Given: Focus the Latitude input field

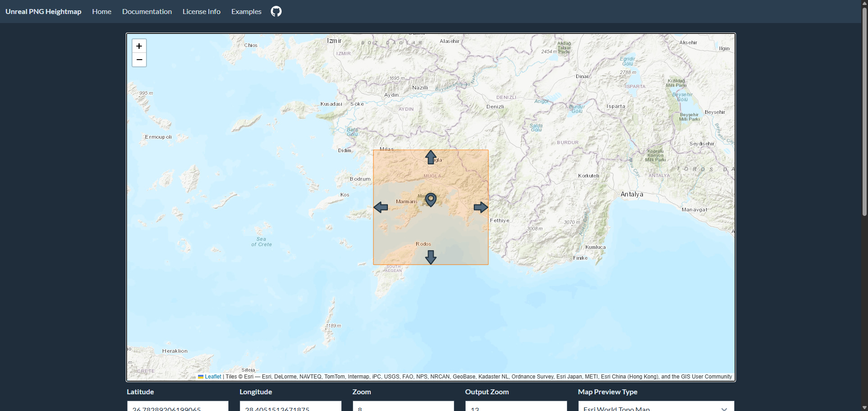Looking at the screenshot, I should tap(178, 406).
